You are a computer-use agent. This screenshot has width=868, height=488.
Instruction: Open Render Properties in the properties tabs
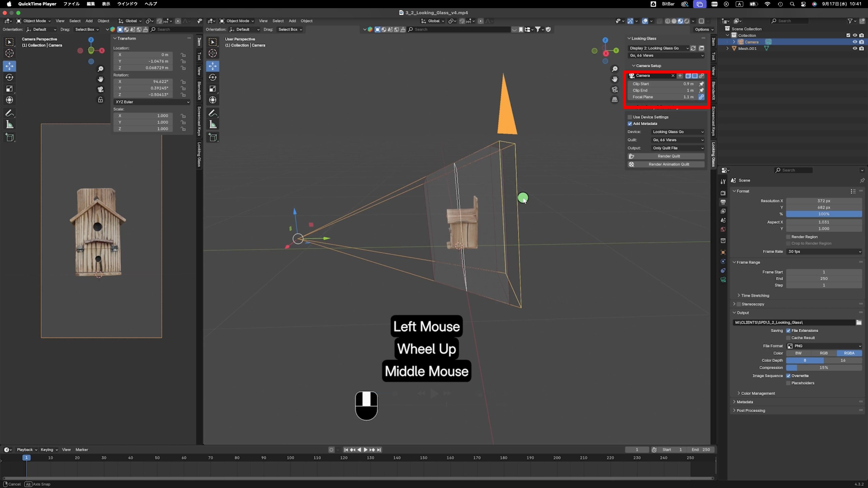(723, 192)
